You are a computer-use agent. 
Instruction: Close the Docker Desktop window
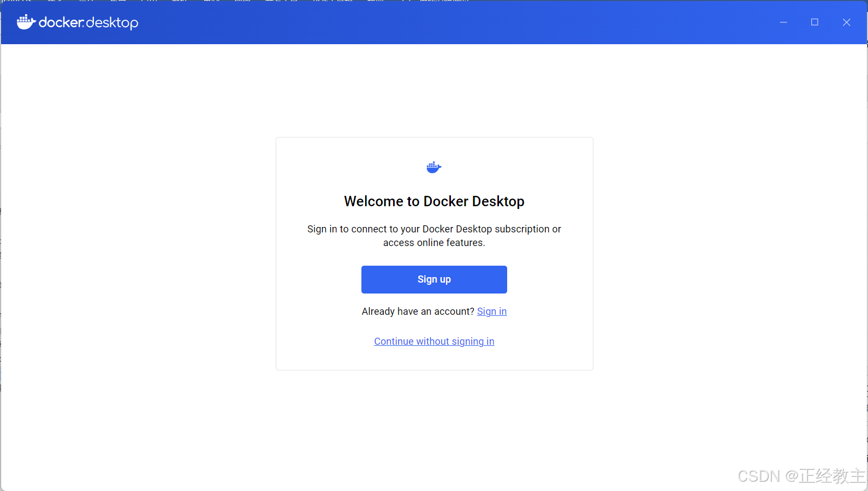[846, 22]
